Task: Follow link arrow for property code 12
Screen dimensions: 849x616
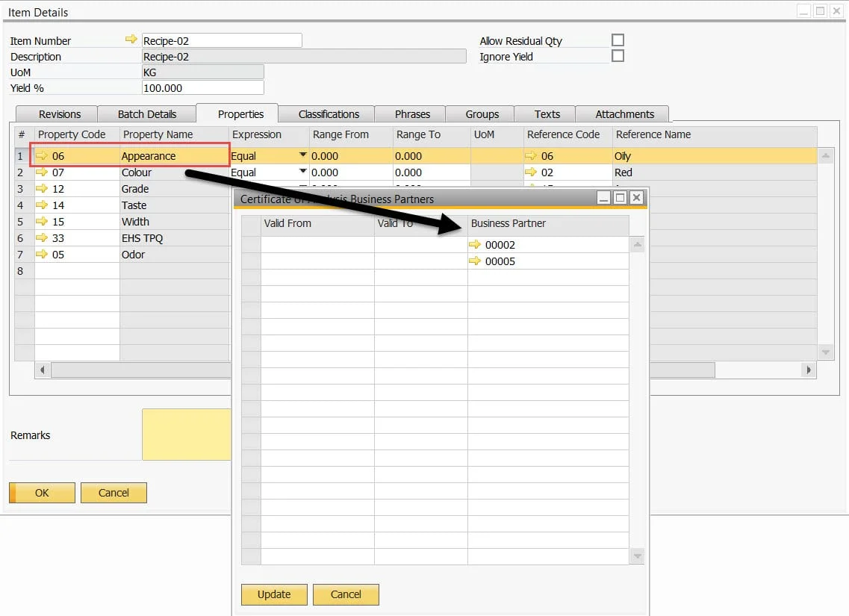Action: (42, 188)
